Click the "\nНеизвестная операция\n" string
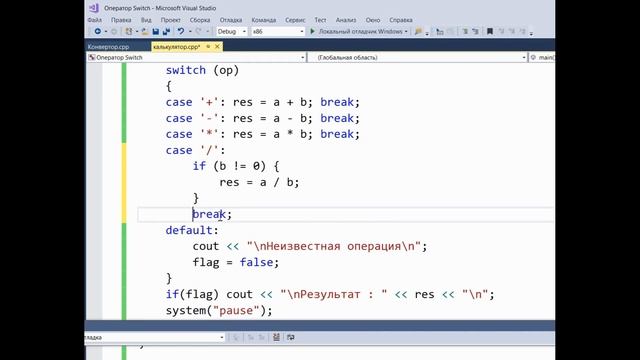Screen dimensions: 640x360 (333, 246)
